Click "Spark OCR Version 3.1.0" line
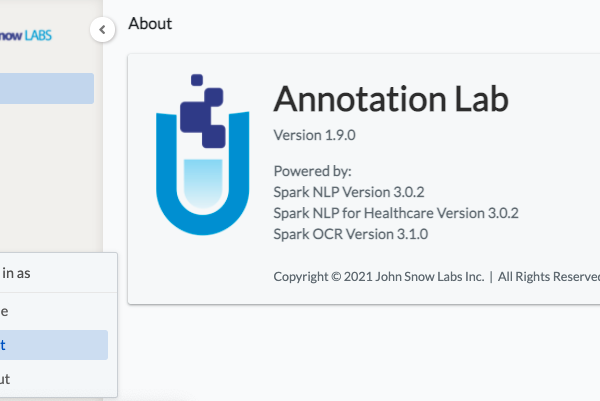Screen dimensions: 600x401 (x=351, y=234)
